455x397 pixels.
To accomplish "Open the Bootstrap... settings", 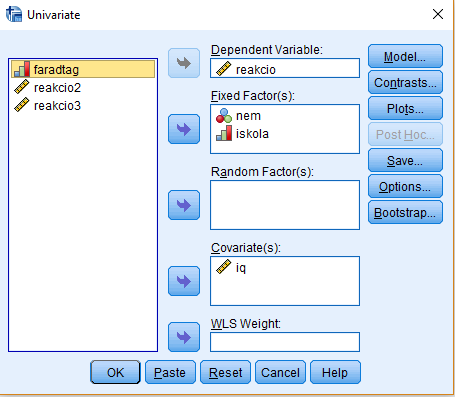I will (x=405, y=212).
